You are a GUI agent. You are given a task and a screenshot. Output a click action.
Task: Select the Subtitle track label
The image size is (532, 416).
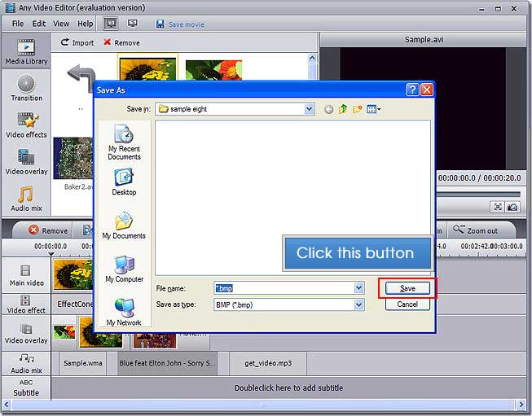click(26, 388)
